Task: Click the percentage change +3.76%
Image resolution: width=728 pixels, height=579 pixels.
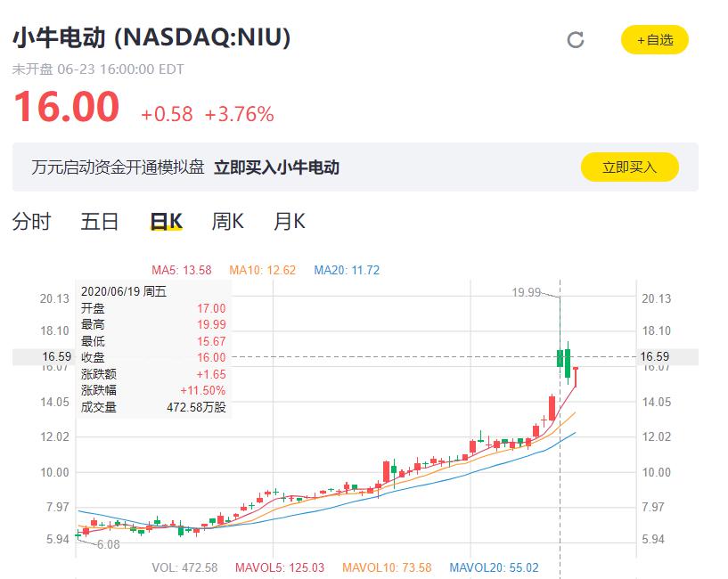Action: coord(239,114)
